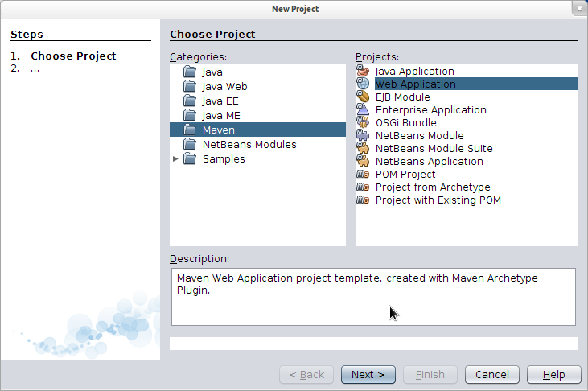This screenshot has height=391, width=588.
Task: Click the NetBeans Modules folder icon
Action: pyautogui.click(x=190, y=144)
